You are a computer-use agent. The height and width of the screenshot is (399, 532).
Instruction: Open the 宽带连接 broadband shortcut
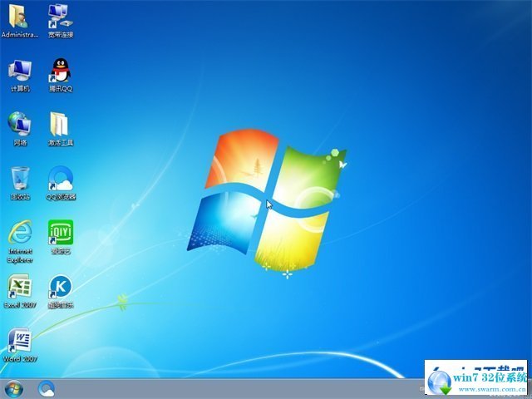click(61, 20)
